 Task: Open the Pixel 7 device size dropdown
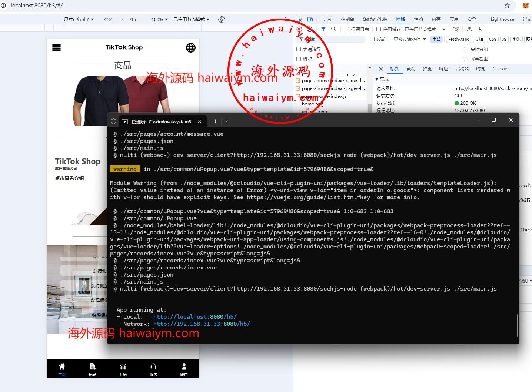79,19
